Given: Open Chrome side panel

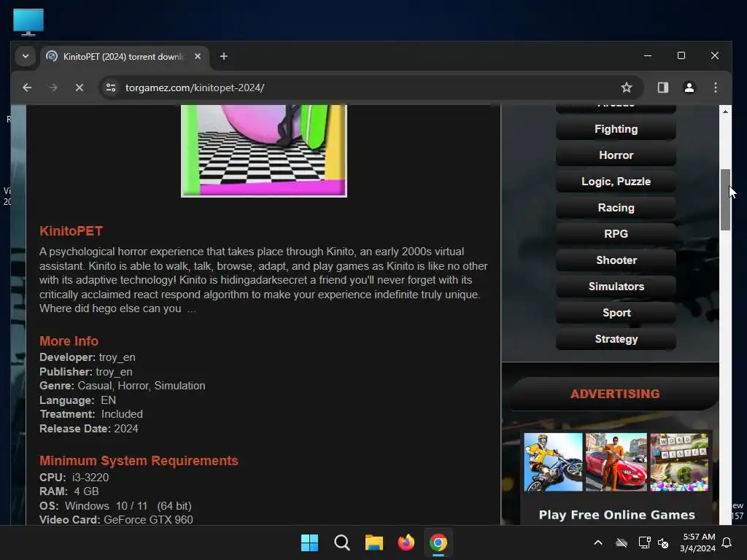Looking at the screenshot, I should (x=662, y=87).
